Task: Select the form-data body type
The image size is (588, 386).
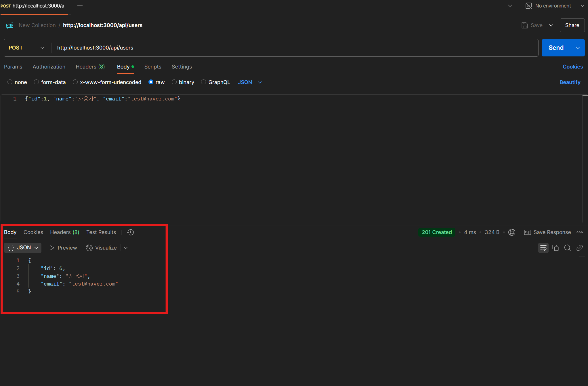Action: click(x=36, y=82)
